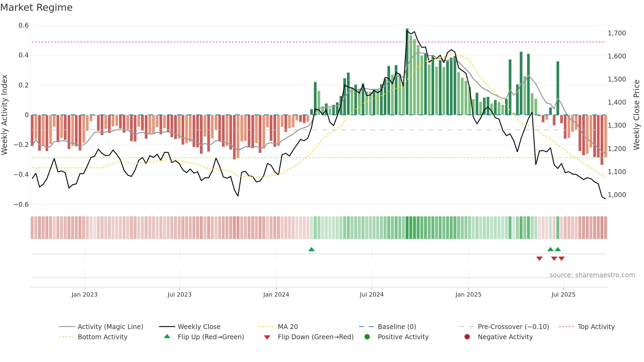Click the Jan 2025 x-axis label
Screen dimensions: 644x362
(x=468, y=295)
